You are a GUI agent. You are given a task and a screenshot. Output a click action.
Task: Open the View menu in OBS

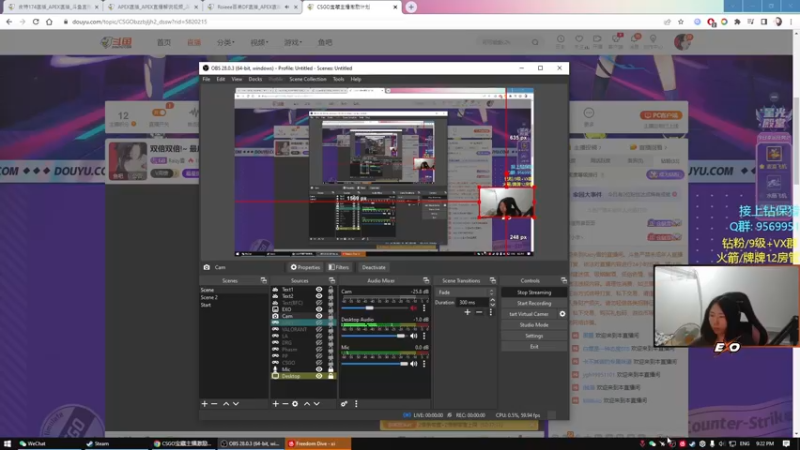tap(237, 79)
